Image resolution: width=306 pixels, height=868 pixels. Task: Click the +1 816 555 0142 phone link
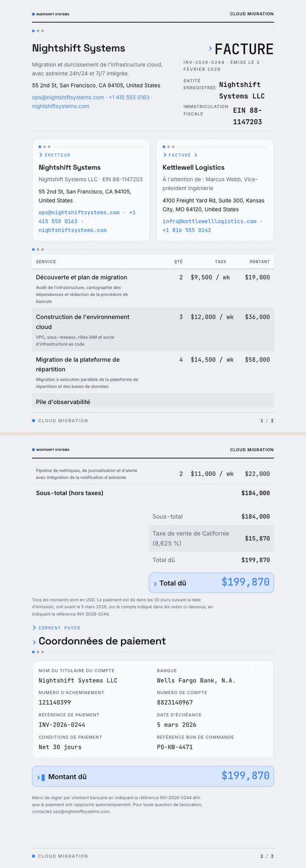(x=187, y=230)
